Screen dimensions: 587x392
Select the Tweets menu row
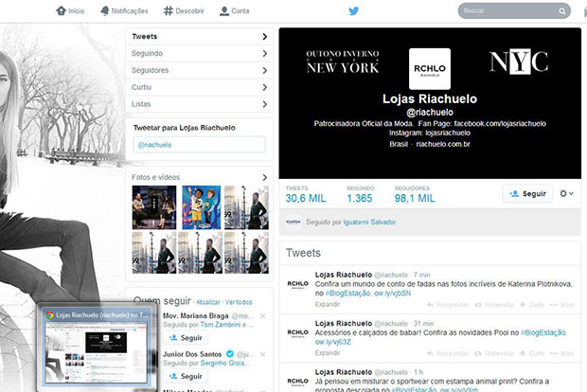tap(200, 36)
